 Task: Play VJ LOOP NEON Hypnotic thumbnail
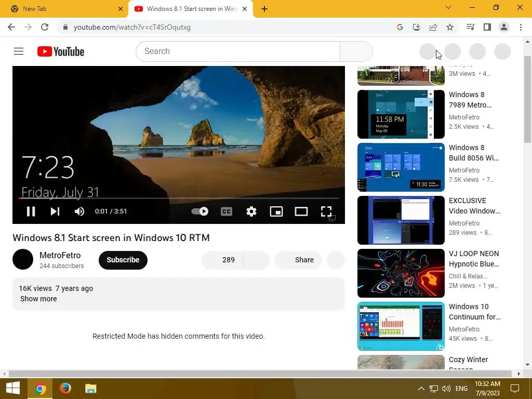pyautogui.click(x=401, y=273)
